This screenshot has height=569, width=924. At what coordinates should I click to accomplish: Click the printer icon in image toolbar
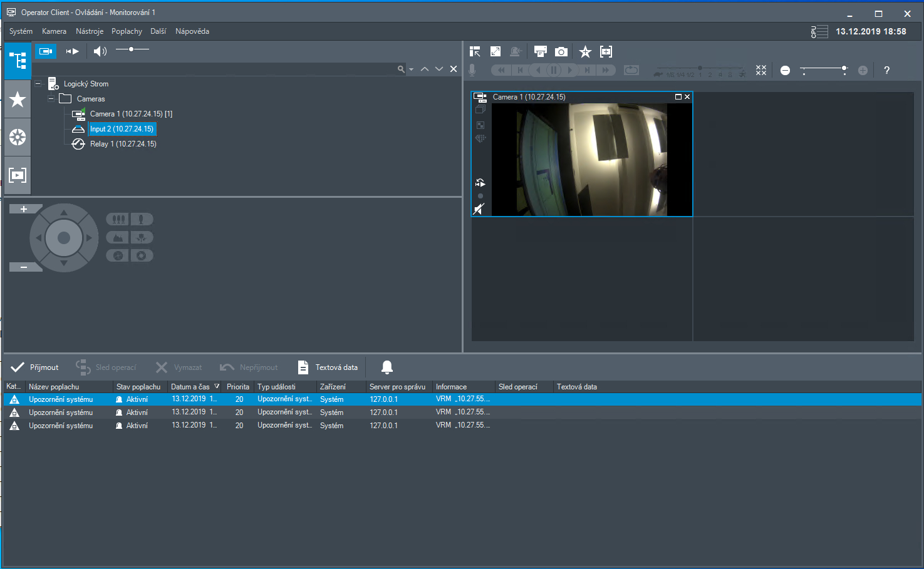(540, 52)
